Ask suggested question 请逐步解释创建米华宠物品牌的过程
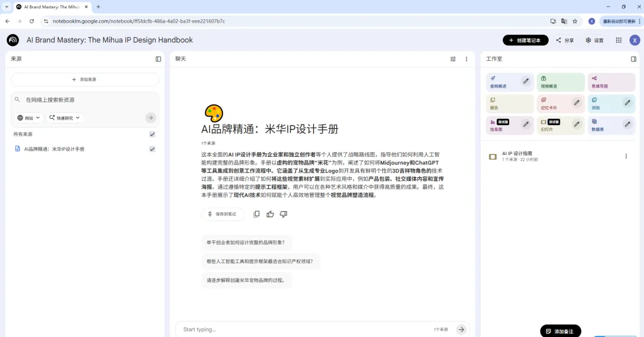Image resolution: width=644 pixels, height=337 pixels. coord(246,280)
